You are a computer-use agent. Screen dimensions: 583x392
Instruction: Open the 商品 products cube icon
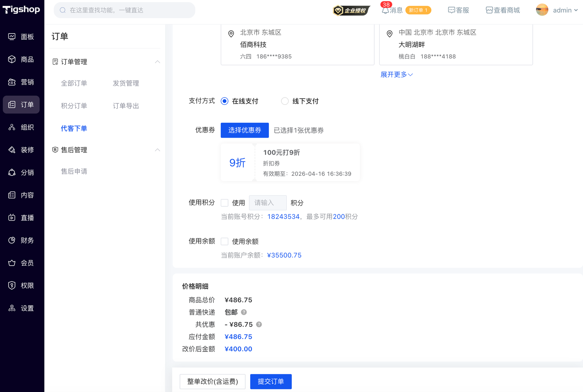tap(12, 59)
